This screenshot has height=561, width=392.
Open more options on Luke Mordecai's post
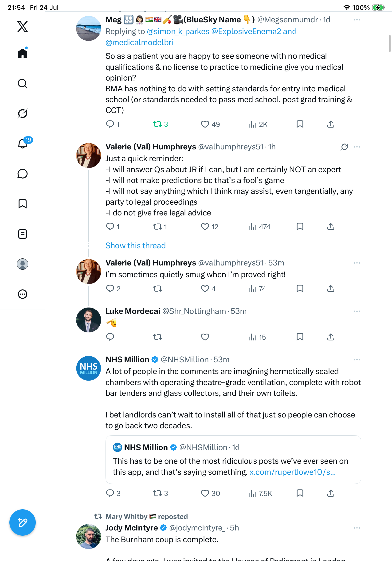click(357, 311)
